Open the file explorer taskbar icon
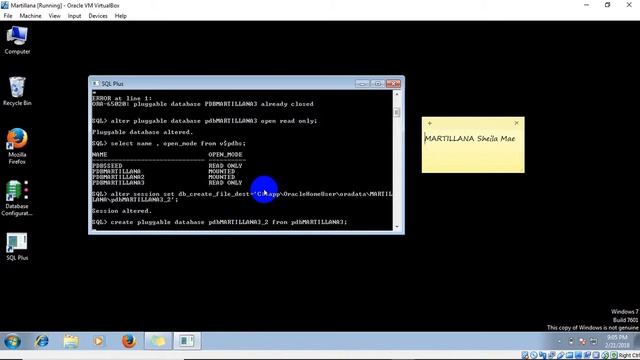The height and width of the screenshot is (360, 640). (71, 341)
